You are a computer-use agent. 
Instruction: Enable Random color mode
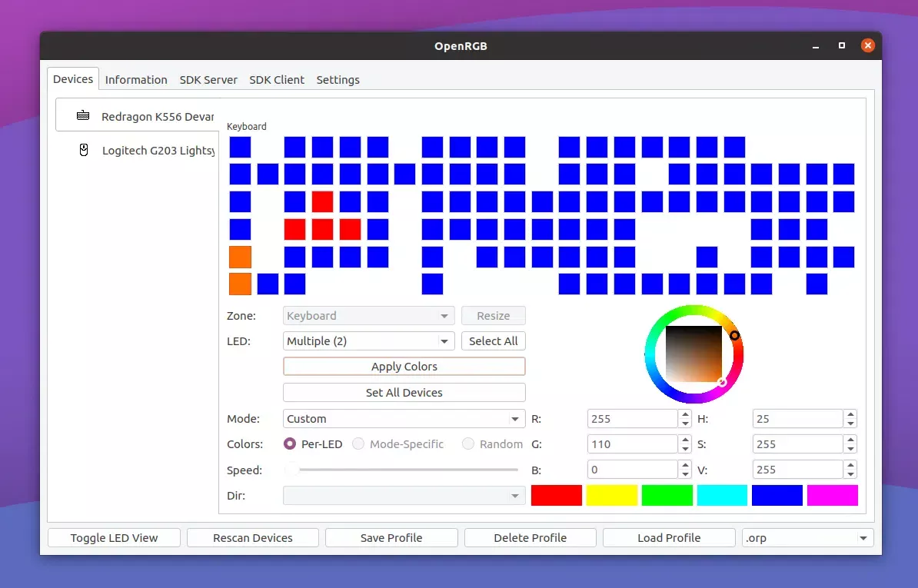pos(468,443)
